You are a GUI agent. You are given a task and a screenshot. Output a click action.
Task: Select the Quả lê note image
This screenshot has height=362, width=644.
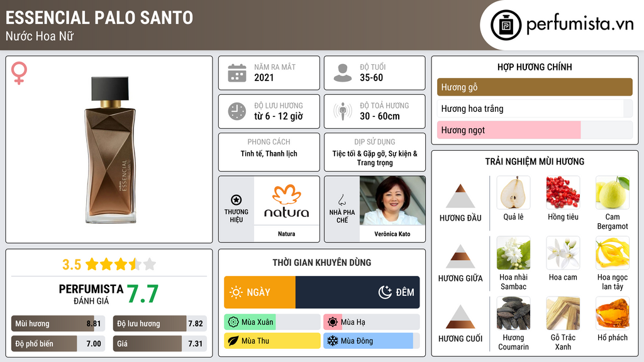point(513,192)
